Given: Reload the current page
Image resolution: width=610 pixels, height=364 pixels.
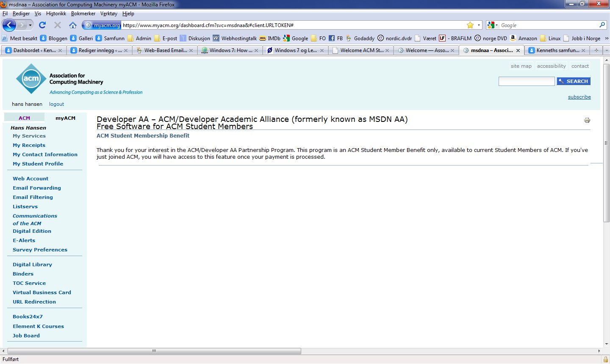Looking at the screenshot, I should (42, 25).
